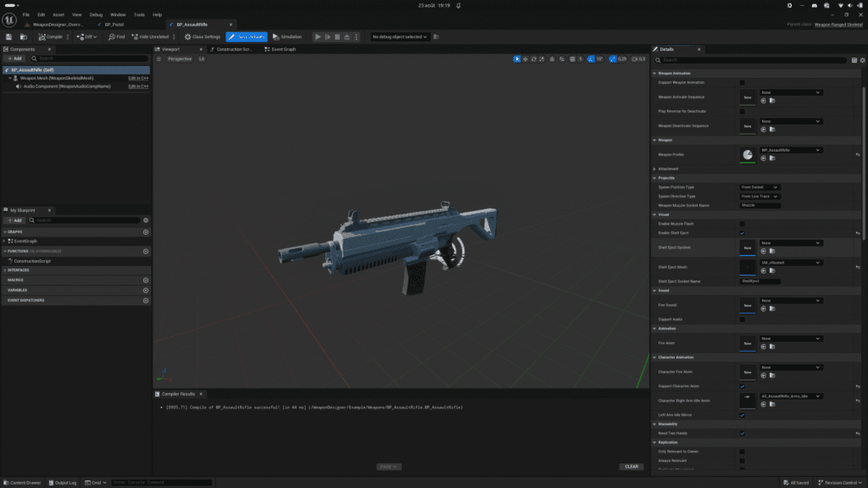Open viewport options hamburger menu icon
The width and height of the screenshot is (868, 488).
click(159, 58)
